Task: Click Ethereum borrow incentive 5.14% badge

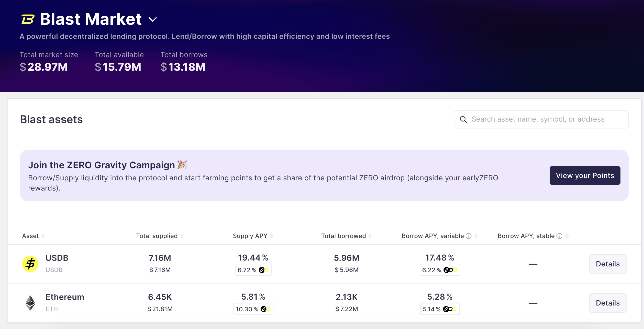Action: point(440,309)
